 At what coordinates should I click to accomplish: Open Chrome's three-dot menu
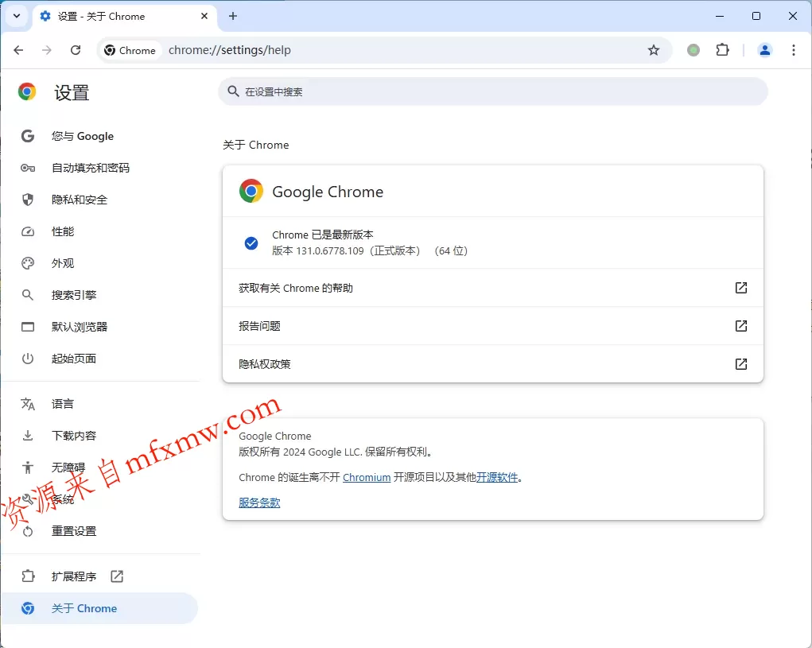794,50
